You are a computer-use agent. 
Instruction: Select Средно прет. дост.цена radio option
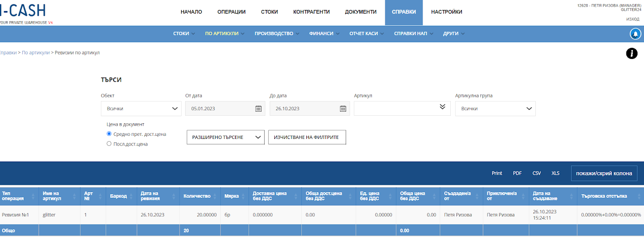click(x=109, y=134)
